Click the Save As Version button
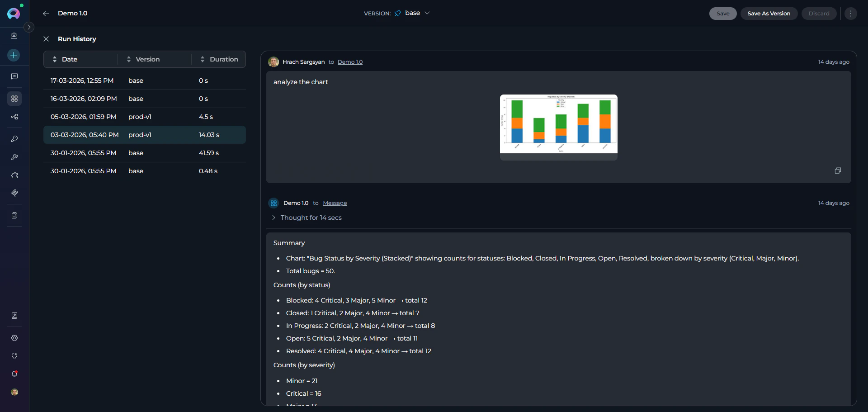 769,14
